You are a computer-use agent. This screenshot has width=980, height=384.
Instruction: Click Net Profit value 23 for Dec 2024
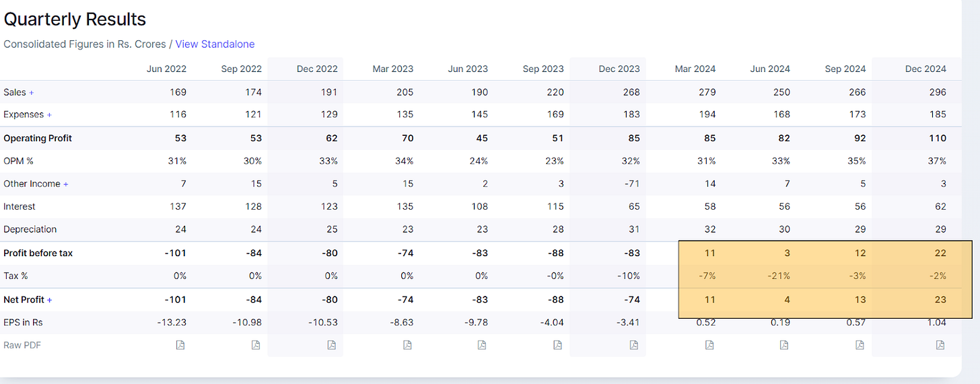tap(941, 299)
